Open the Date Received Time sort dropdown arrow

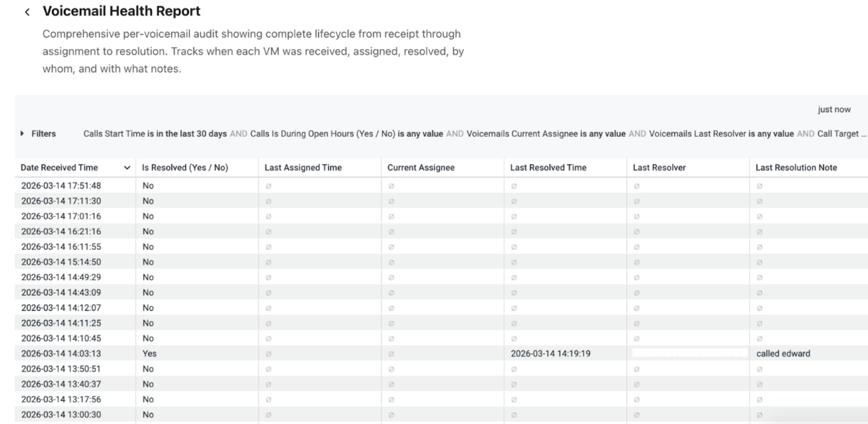[x=126, y=168]
